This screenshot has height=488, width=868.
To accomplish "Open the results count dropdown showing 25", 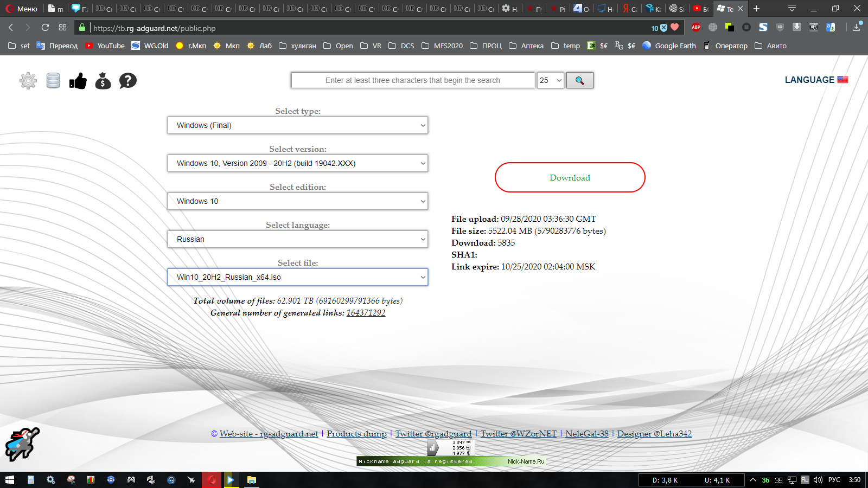I will click(550, 80).
